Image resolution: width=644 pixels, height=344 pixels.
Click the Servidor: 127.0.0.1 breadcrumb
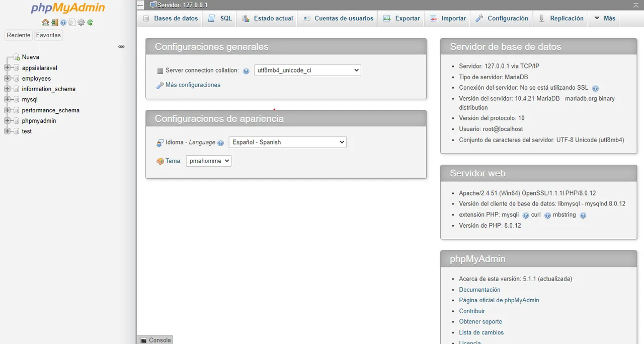(x=182, y=5)
